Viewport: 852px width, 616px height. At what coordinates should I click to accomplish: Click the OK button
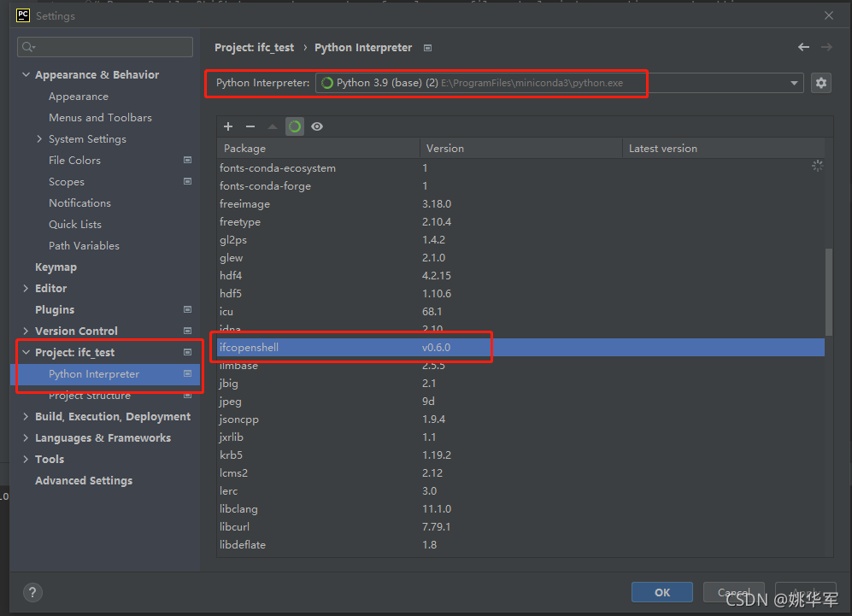click(x=661, y=592)
